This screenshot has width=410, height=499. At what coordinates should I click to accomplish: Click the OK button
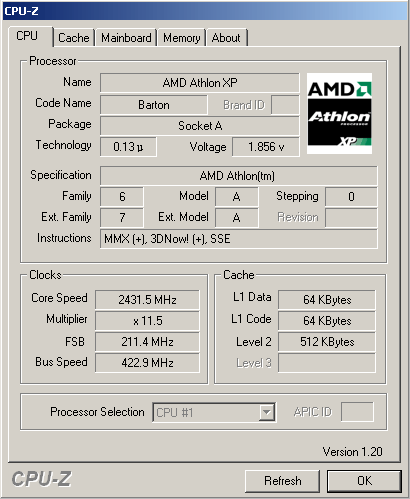(x=364, y=481)
